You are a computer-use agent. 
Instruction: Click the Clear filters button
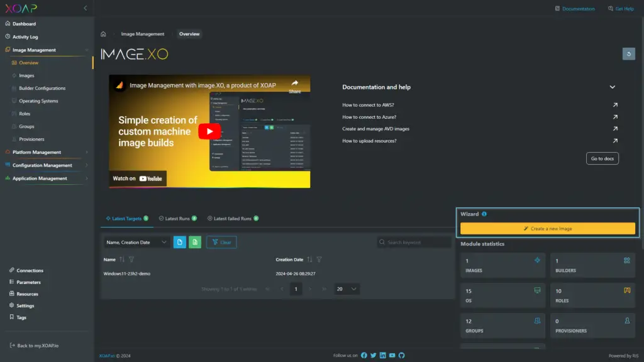click(x=221, y=242)
